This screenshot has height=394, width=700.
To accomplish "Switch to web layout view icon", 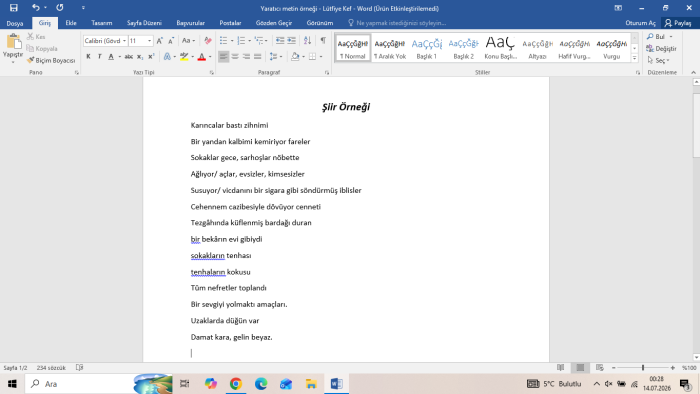I will pyautogui.click(x=600, y=368).
